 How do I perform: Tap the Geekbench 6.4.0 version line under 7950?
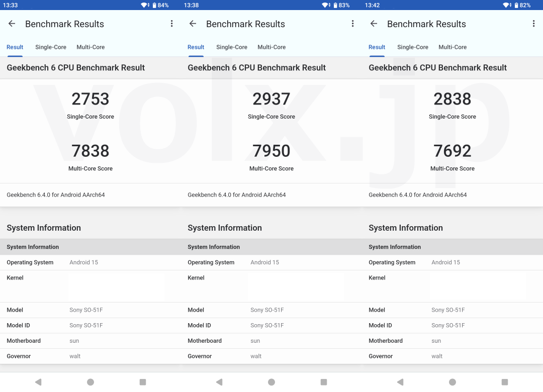pyautogui.click(x=237, y=195)
